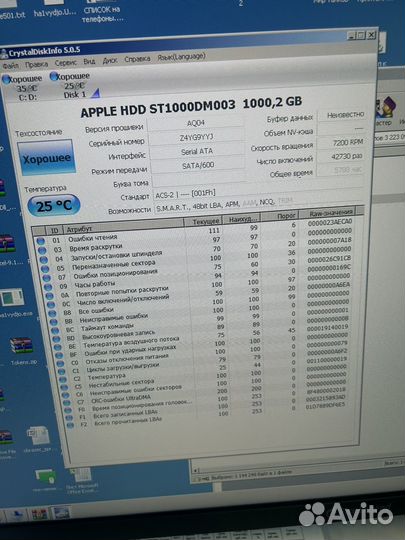405x540 pixels.
Task: Select the Disk 1 status tab
Action: 73,85
